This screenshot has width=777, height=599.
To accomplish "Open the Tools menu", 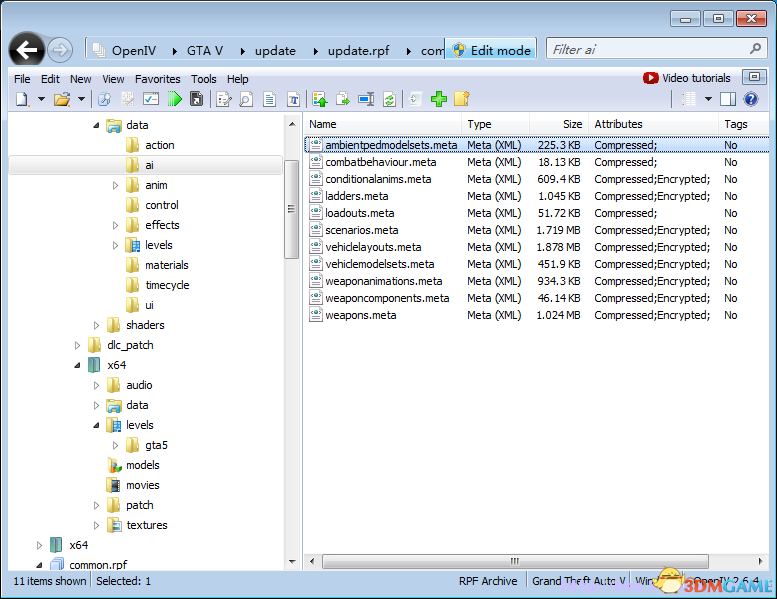I will click(x=204, y=79).
